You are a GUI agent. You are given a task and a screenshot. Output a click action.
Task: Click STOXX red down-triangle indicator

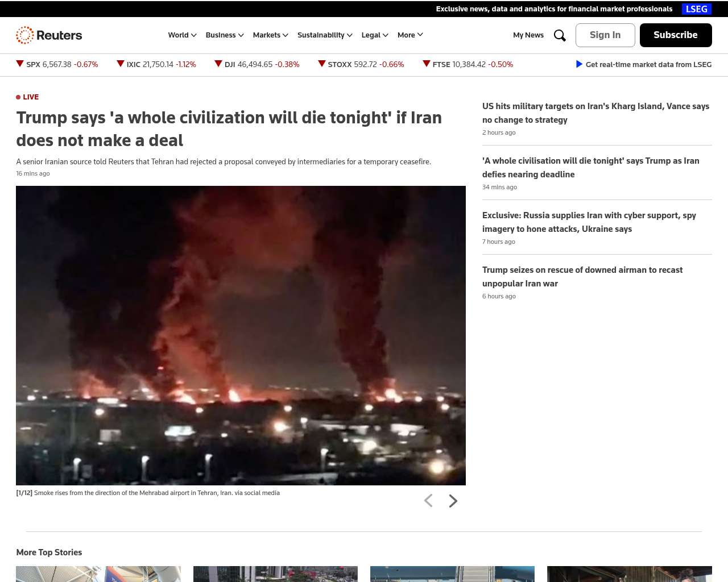point(322,64)
